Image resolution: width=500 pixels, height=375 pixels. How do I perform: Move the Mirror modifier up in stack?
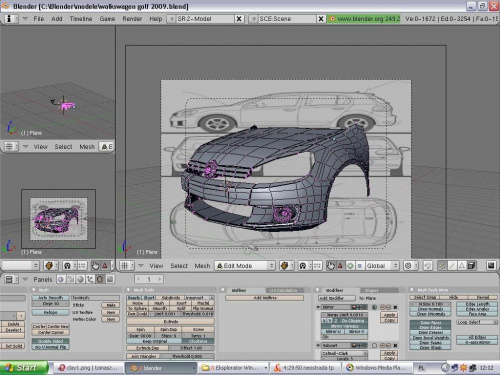[x=382, y=307]
